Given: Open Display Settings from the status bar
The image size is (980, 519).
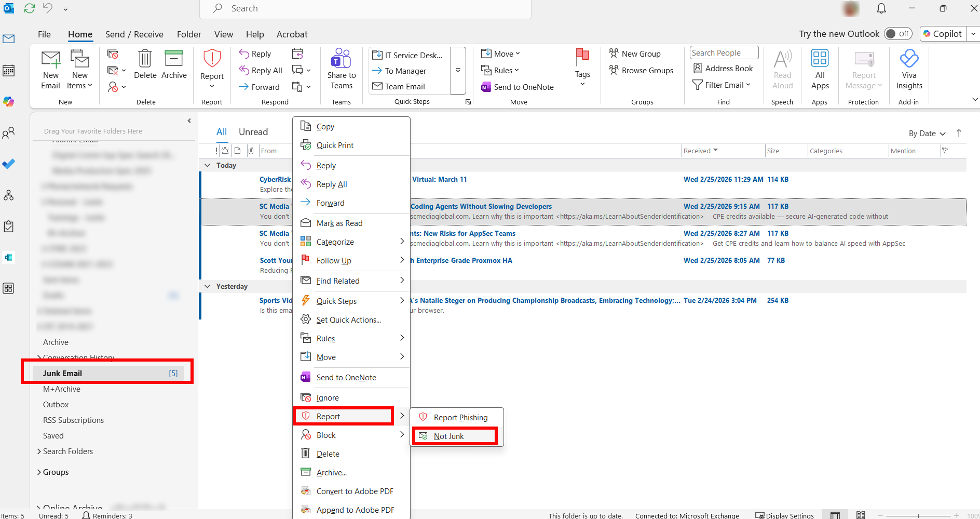Looking at the screenshot, I should coord(790,515).
